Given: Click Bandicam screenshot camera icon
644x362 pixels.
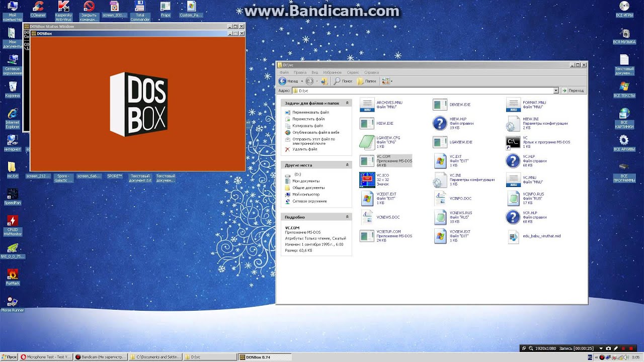Looking at the screenshot, I should point(608,348).
